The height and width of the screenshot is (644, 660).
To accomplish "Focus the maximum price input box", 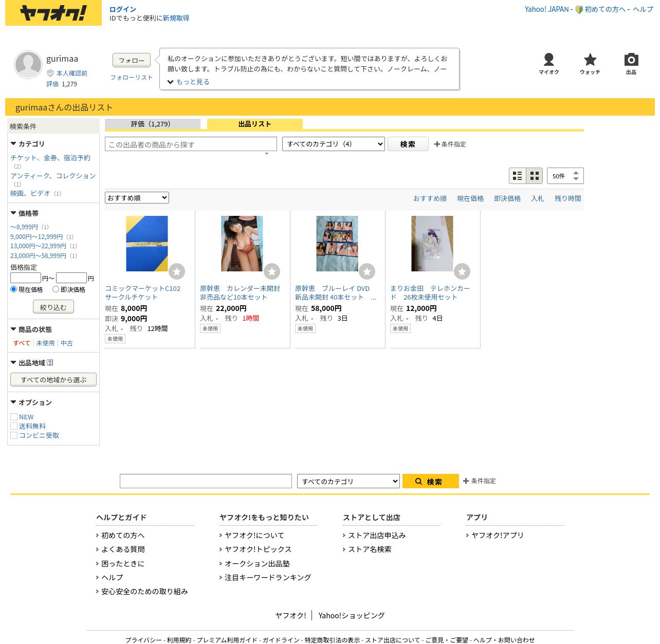I will (x=71, y=278).
